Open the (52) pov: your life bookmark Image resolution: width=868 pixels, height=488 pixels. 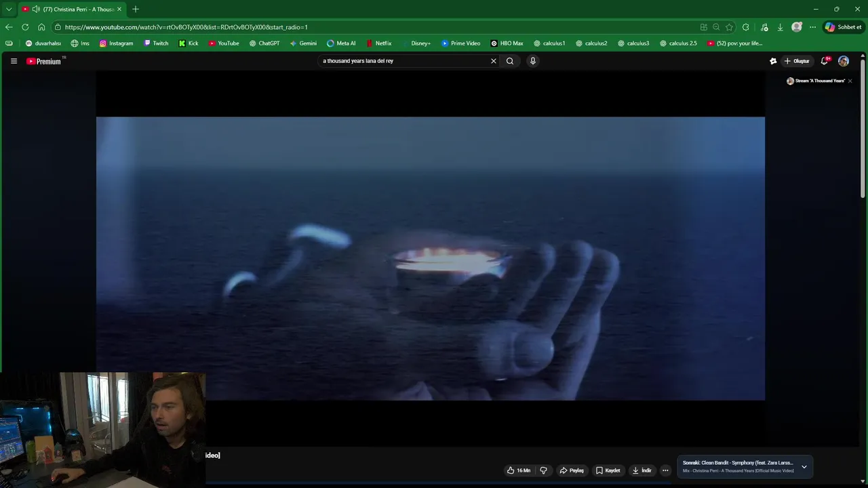[734, 43]
